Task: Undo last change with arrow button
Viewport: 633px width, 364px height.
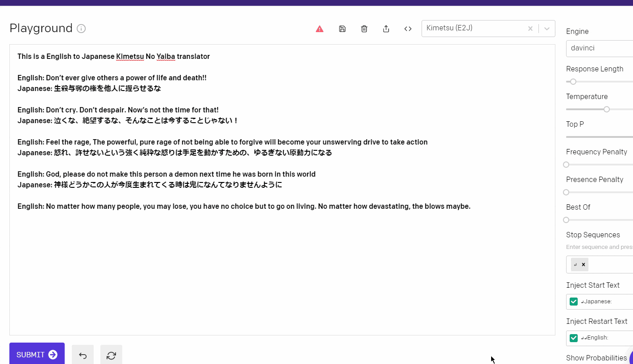Action: click(83, 355)
